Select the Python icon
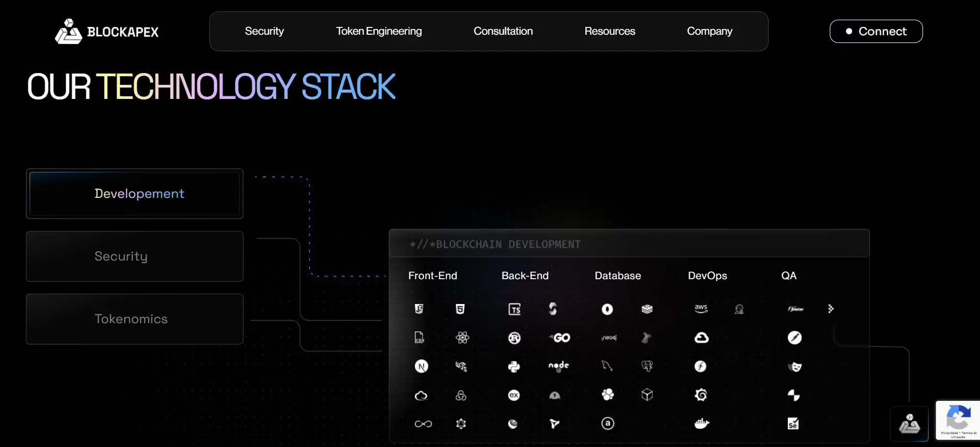This screenshot has height=447, width=980. (x=514, y=367)
